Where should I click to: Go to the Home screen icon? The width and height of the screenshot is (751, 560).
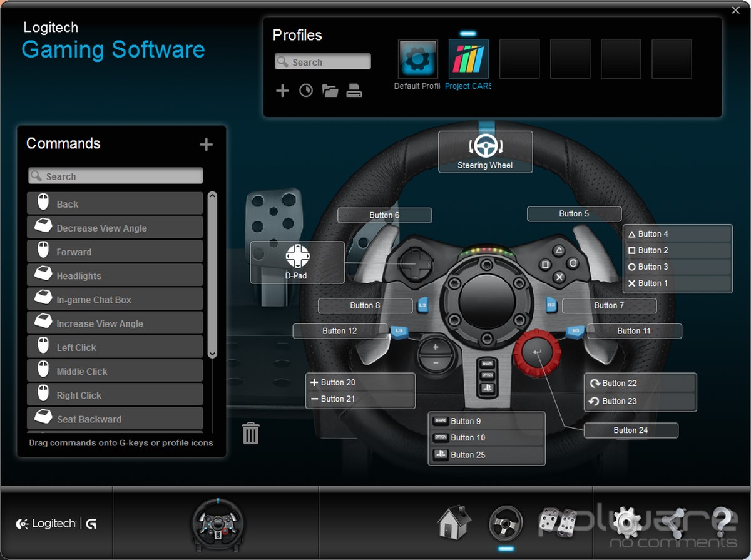453,522
